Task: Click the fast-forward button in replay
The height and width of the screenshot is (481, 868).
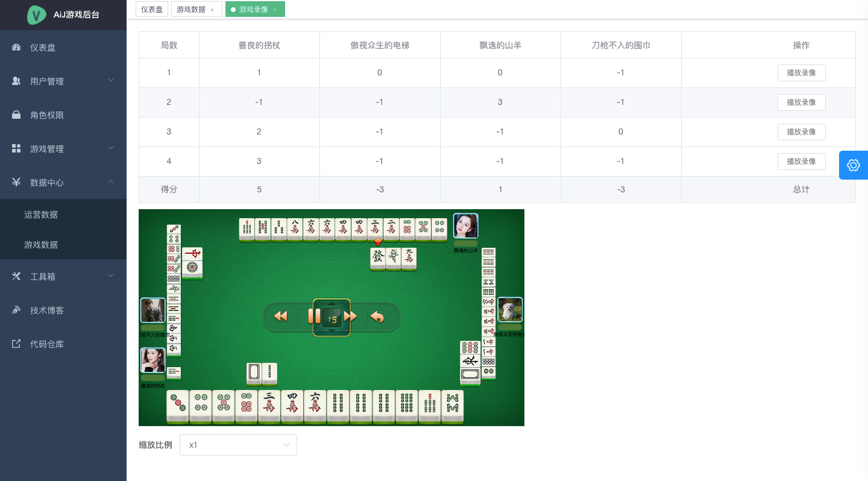Action: point(351,316)
